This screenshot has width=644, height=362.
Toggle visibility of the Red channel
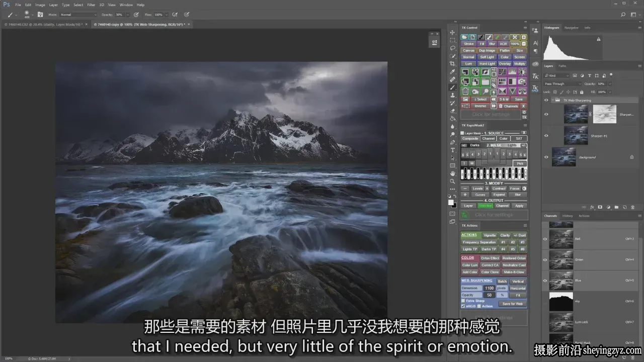pos(545,239)
